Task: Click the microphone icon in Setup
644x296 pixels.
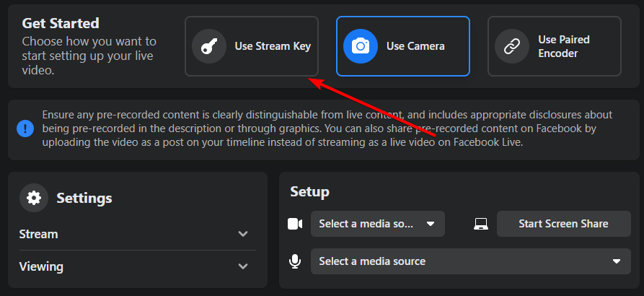Action: (x=295, y=261)
